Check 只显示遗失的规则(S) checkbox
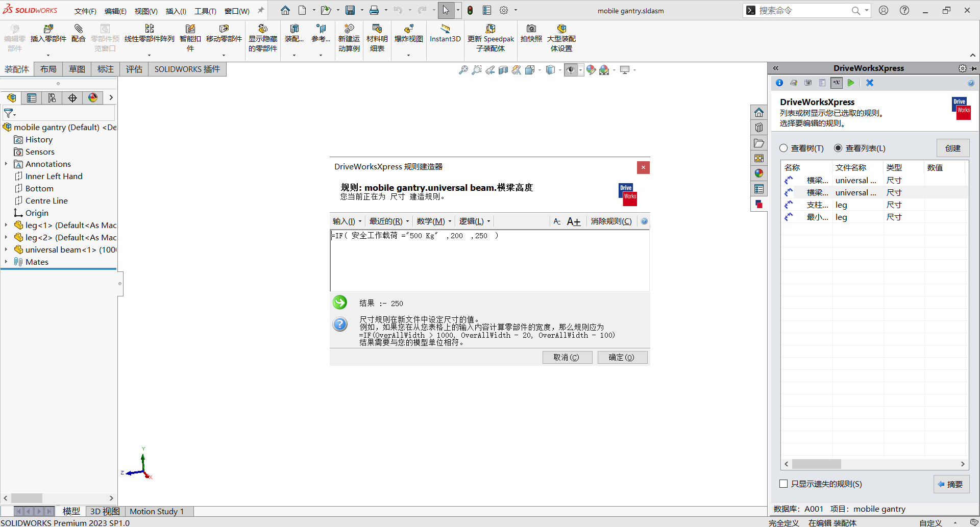 tap(783, 484)
